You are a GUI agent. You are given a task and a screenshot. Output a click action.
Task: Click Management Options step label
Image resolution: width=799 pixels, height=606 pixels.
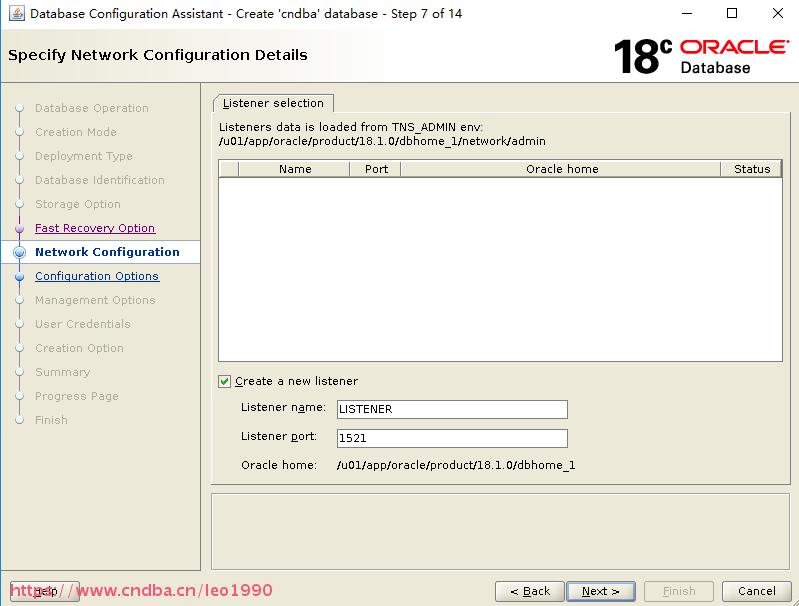pyautogui.click(x=95, y=300)
